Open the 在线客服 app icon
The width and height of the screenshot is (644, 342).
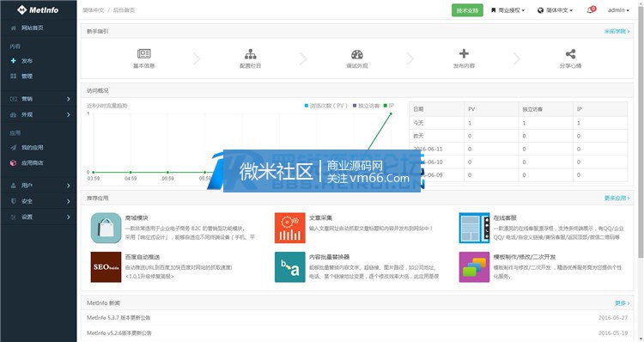point(474,228)
